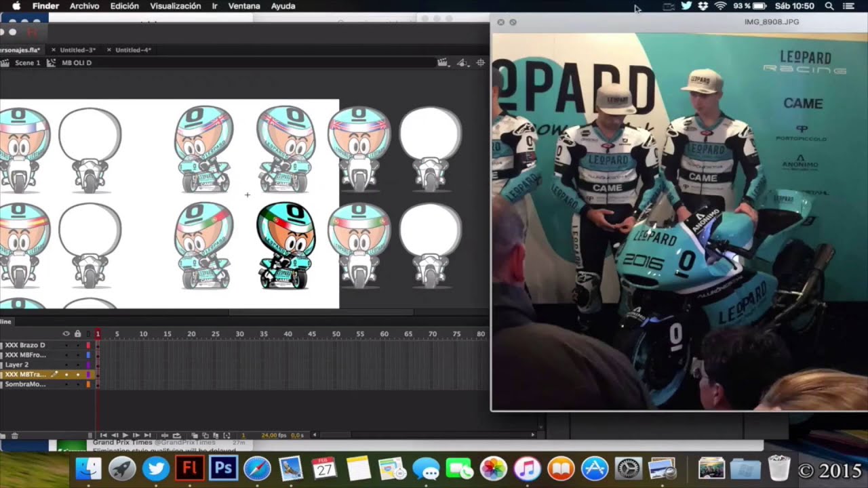Hide the Layer 2 layer
Image resolution: width=868 pixels, height=488 pixels.
66,365
